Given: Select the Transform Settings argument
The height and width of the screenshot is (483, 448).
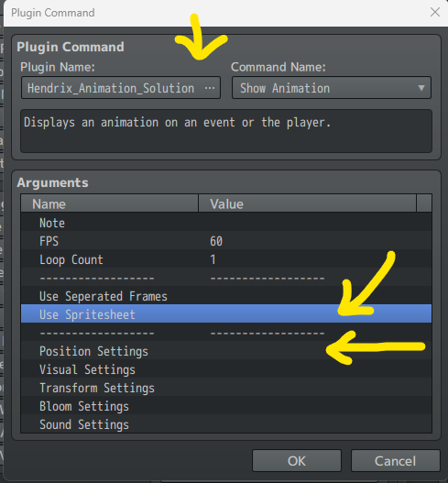Looking at the screenshot, I should coord(226,388).
